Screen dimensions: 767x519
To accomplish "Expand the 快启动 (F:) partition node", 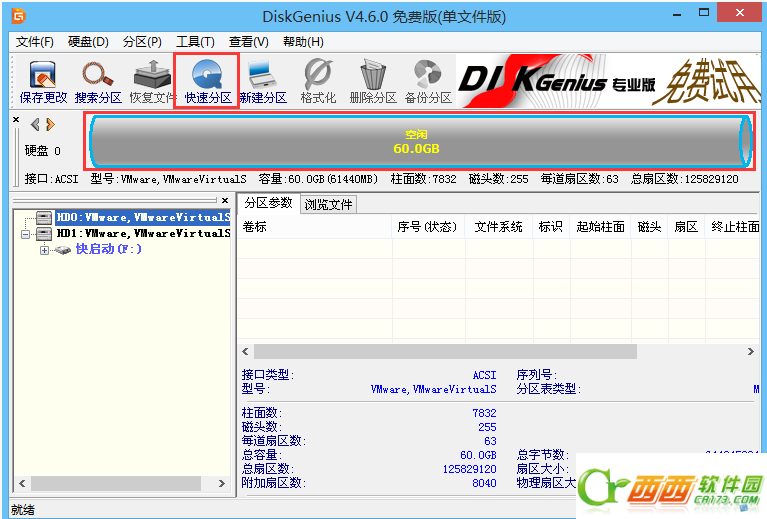I will click(x=45, y=250).
